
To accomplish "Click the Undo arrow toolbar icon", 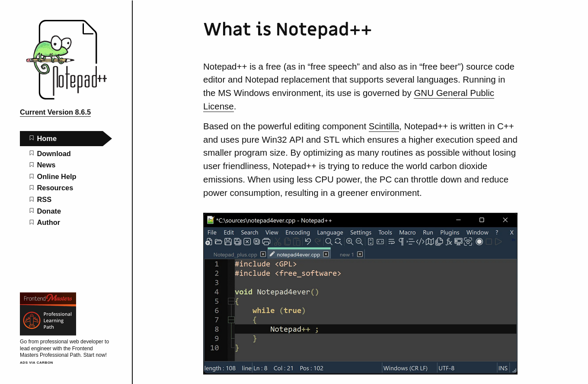I will tap(308, 241).
